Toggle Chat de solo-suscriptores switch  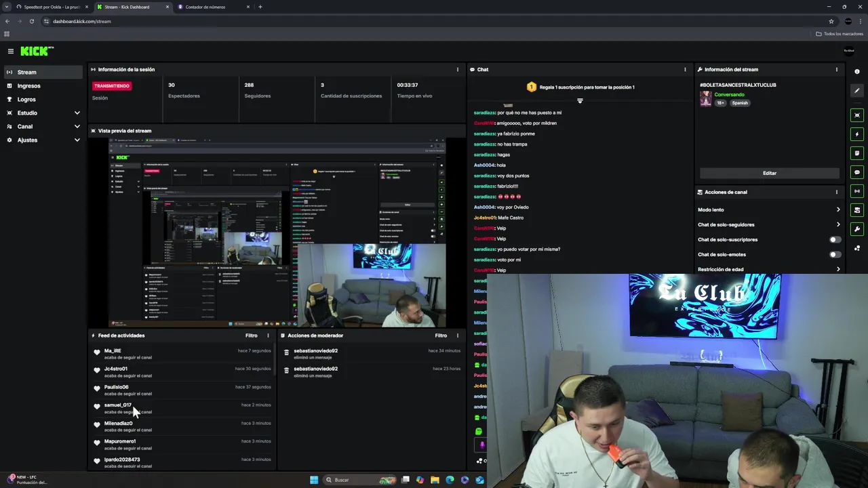tap(835, 239)
